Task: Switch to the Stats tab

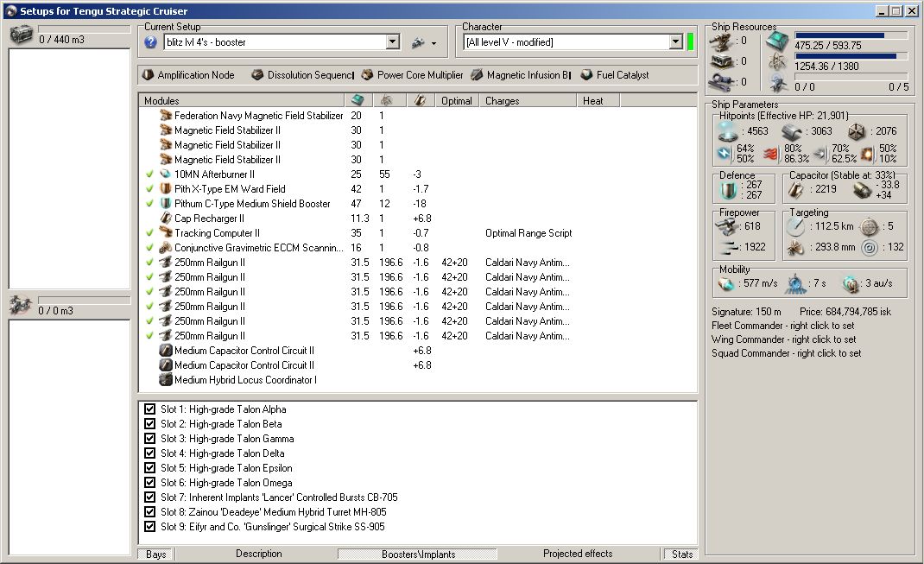Action: click(682, 554)
